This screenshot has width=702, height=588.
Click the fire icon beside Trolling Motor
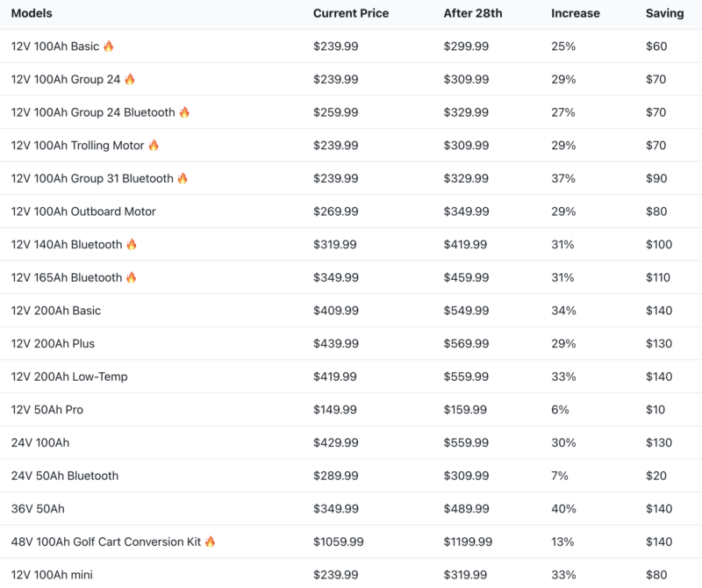pos(154,145)
